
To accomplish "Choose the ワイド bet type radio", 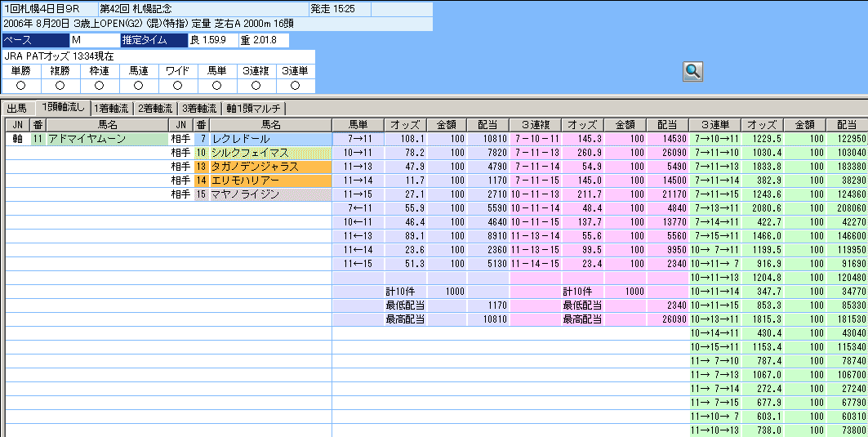I will [177, 85].
